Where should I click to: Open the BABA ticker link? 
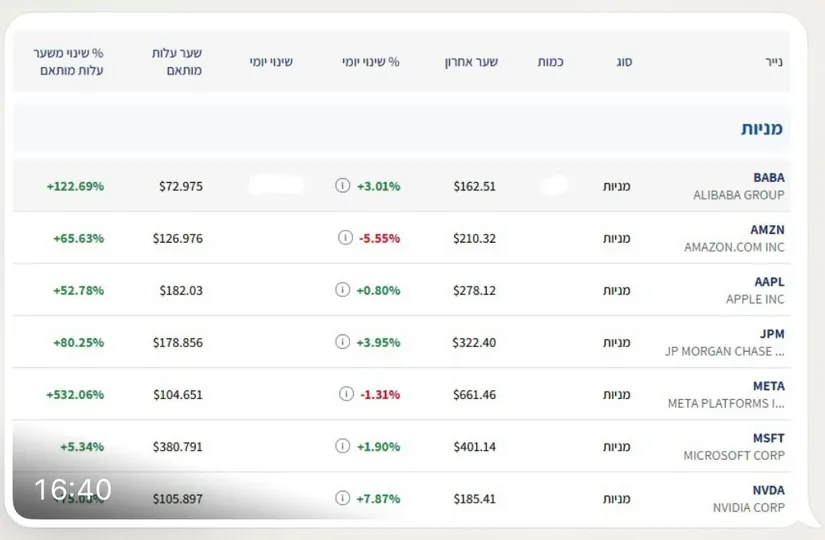pos(769,177)
